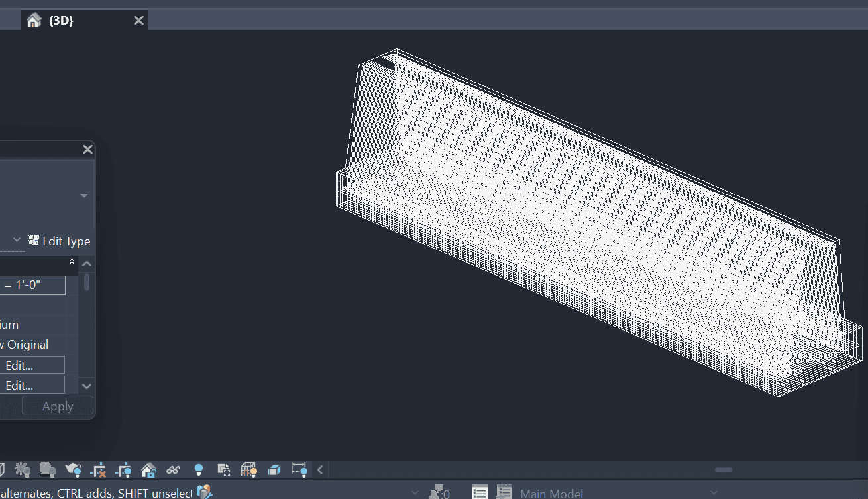Switch to the {3D} view tab
The height and width of the screenshot is (499, 868).
tap(61, 21)
